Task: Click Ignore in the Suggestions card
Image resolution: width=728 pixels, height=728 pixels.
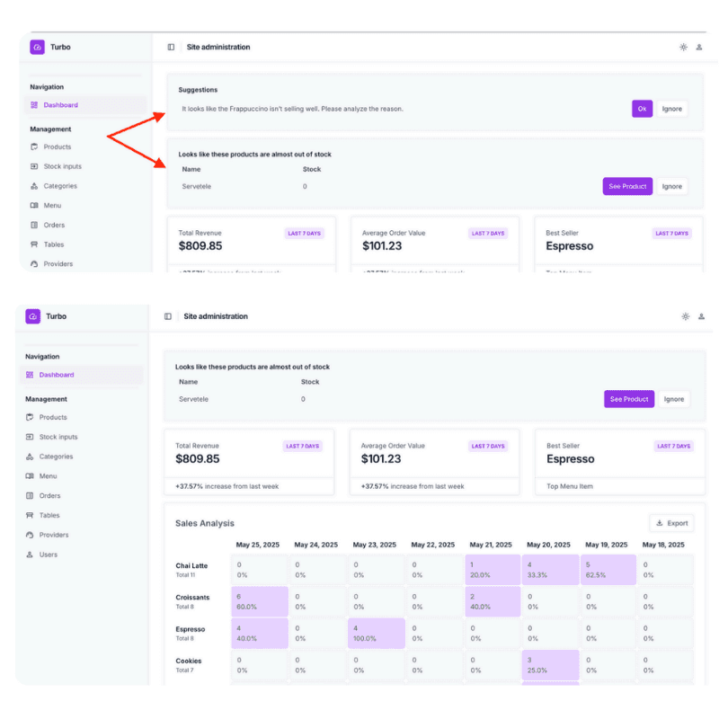Action: tap(671, 109)
